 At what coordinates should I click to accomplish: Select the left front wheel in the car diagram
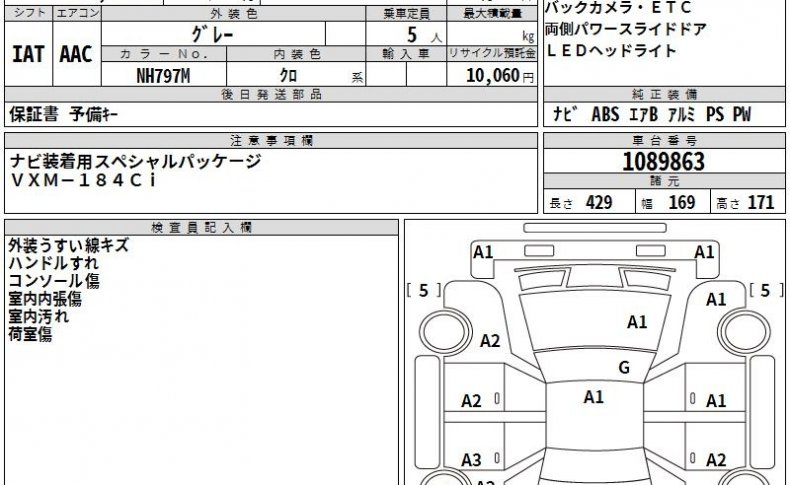[444, 332]
